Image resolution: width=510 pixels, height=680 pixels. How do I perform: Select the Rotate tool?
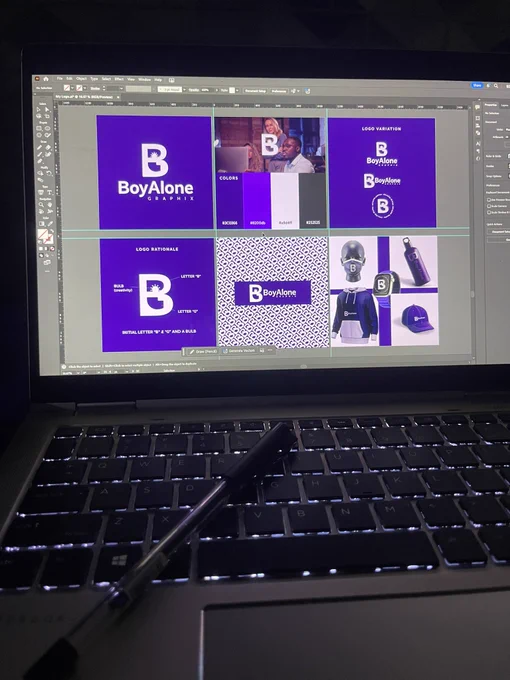(x=49, y=173)
